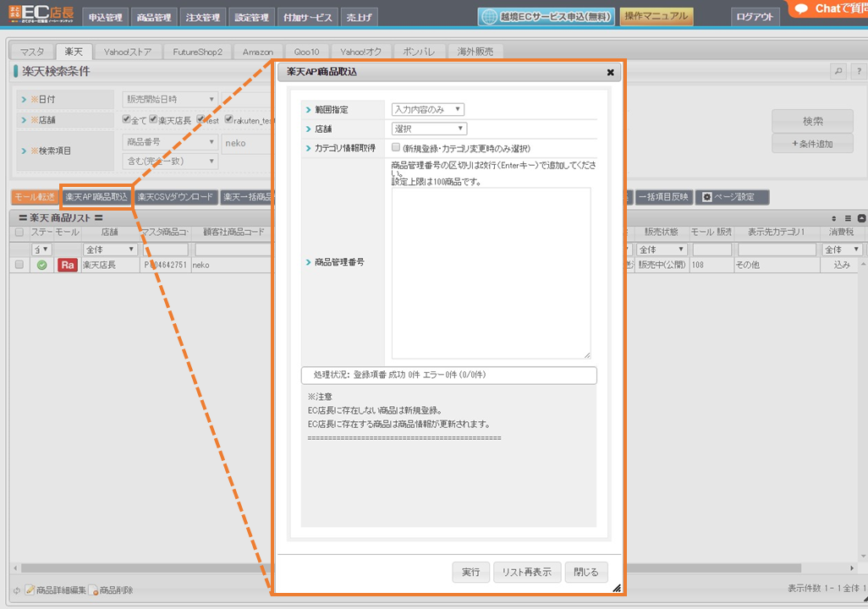The height and width of the screenshot is (609, 868).
Task: Switch to the Yahoo!ストア tab
Action: click(x=128, y=52)
